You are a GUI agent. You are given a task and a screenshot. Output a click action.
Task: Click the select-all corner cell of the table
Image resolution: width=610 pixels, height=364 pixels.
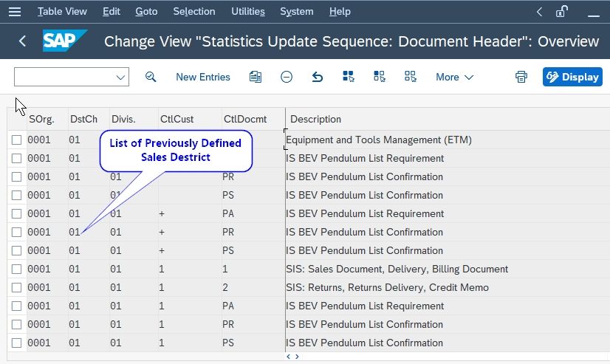coord(17,119)
